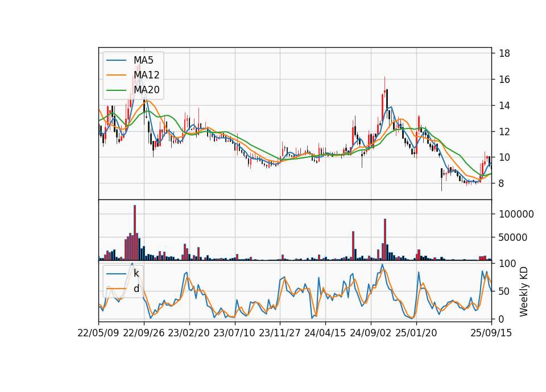The image size is (546, 392).
Task: Click the d legend entry in KD panel
Action: tap(123, 289)
